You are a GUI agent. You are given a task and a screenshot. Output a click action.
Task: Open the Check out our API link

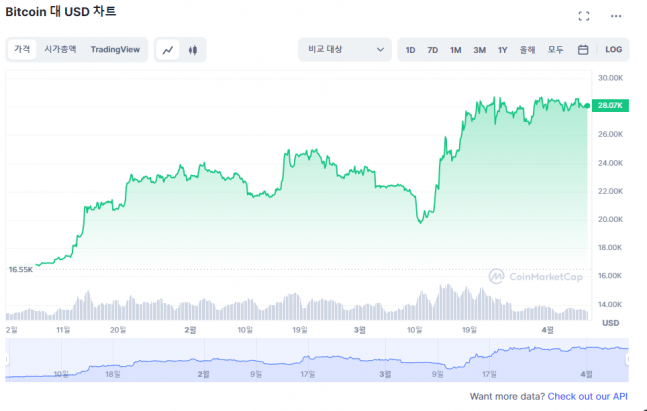coord(587,397)
